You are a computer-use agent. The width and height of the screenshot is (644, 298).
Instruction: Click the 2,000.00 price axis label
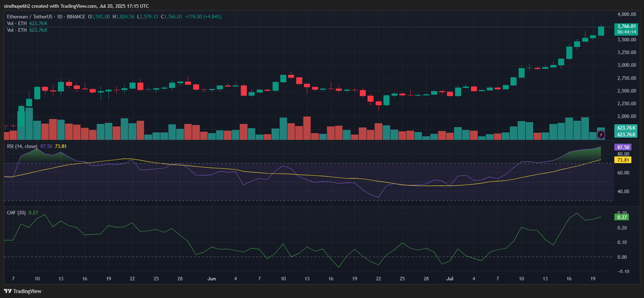point(626,116)
